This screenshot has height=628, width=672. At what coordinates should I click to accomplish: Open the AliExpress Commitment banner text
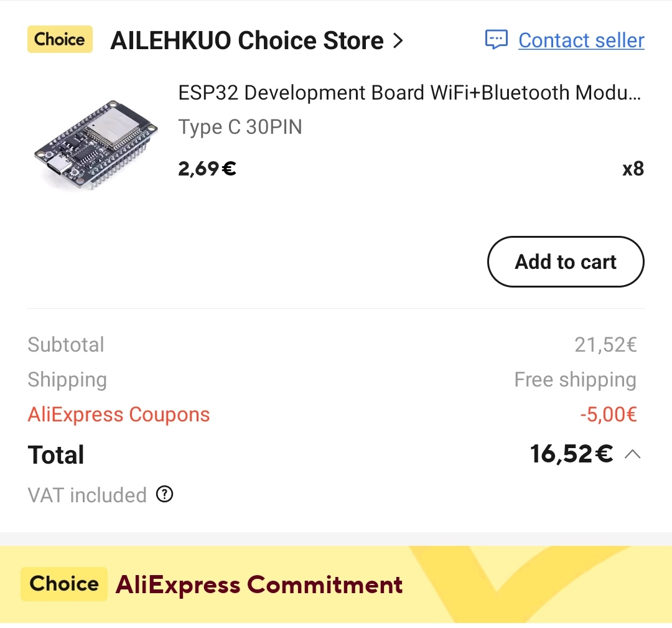pos(259,585)
